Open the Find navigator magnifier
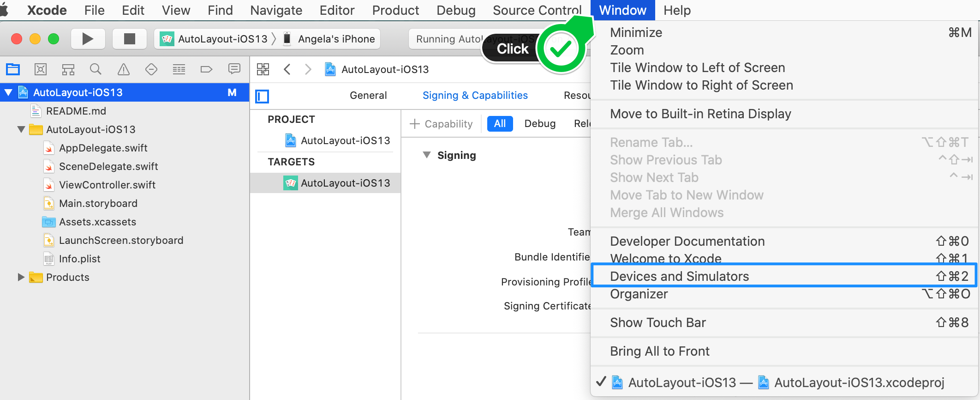Screen dimensions: 980x400 (x=96, y=69)
